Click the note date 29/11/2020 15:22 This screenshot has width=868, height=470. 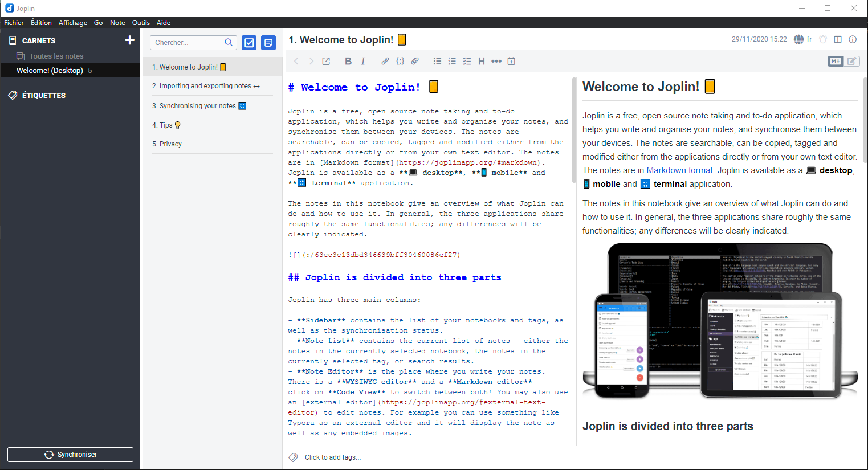coord(759,39)
